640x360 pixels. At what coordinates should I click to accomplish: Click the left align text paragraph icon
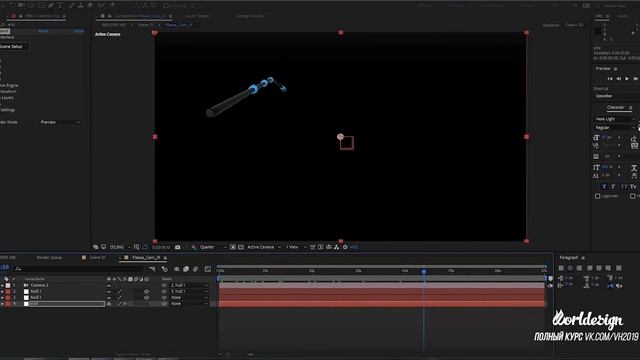[561, 268]
